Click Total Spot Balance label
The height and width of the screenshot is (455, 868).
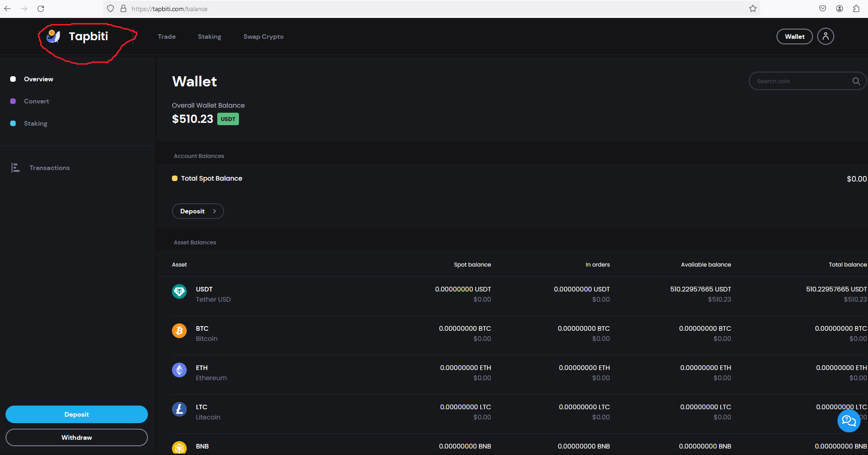point(212,178)
